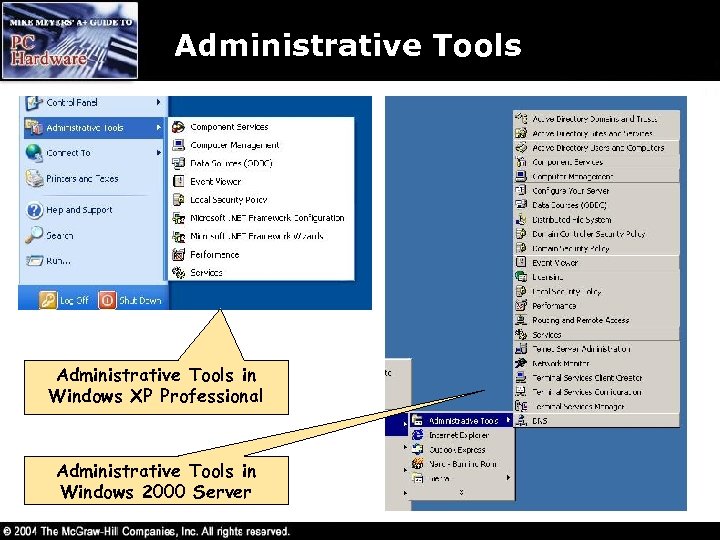
Task: Click the Nero Burning Rom icon
Action: coord(417,464)
